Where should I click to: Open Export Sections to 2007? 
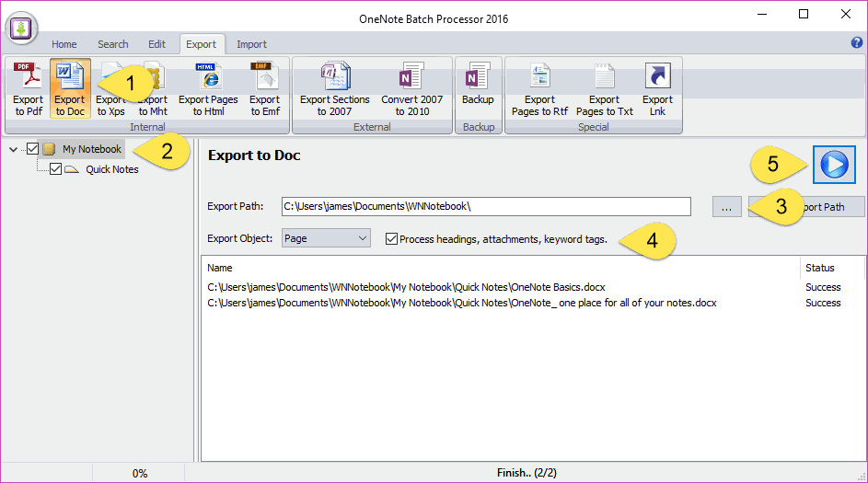coord(334,88)
